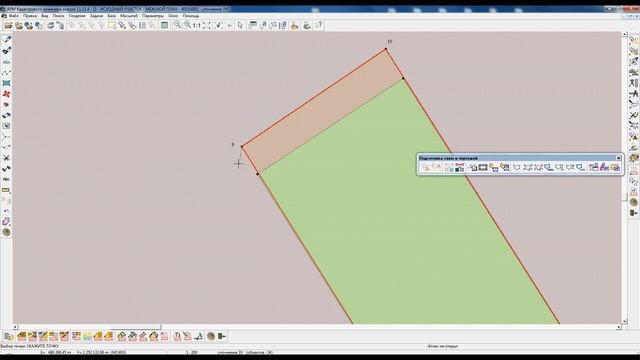The height and width of the screenshot is (360, 640).
Task: Close the floating schemes and drawings panel
Action: click(x=618, y=158)
